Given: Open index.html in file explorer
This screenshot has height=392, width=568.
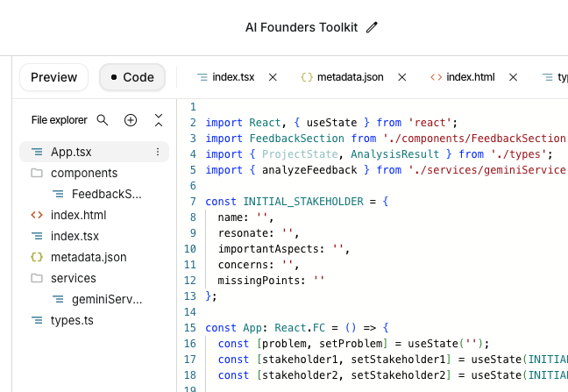Looking at the screenshot, I should click(x=78, y=215).
